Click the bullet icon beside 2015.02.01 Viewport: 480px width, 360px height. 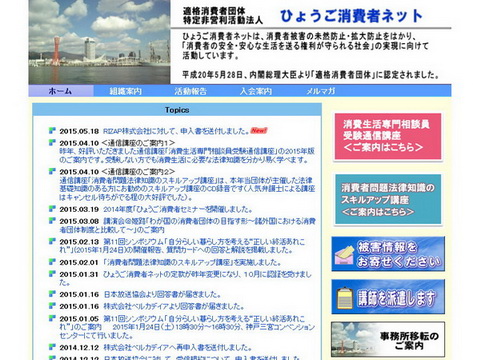52,262
